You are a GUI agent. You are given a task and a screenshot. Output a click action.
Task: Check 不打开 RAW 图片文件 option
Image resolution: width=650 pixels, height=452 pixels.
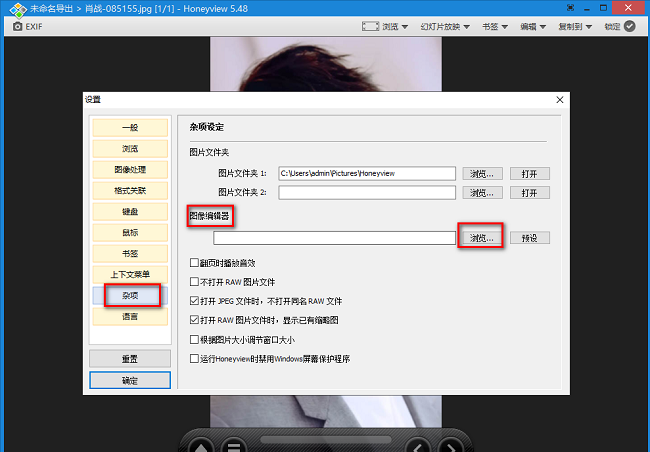[194, 282]
